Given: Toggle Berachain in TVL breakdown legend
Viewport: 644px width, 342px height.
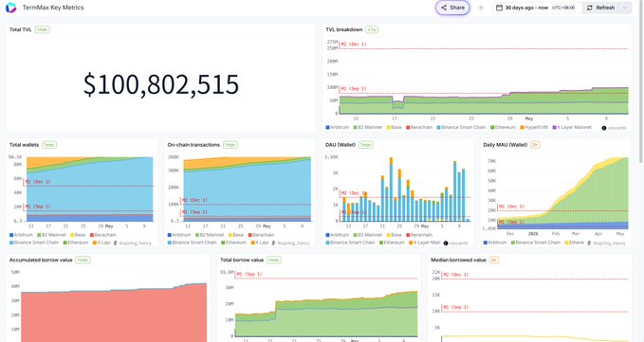Looking at the screenshot, I should pos(419,128).
